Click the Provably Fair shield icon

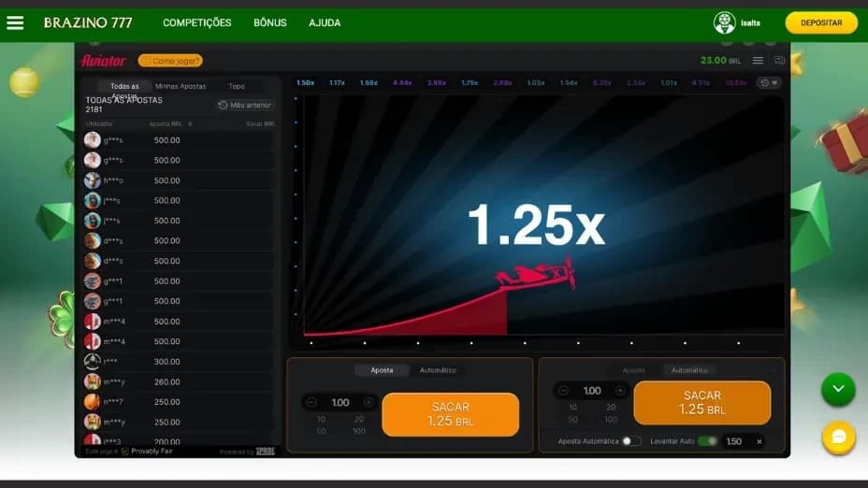point(125,452)
